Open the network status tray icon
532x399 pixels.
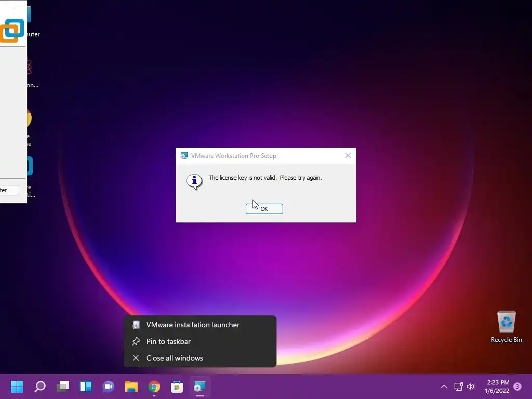(x=458, y=387)
